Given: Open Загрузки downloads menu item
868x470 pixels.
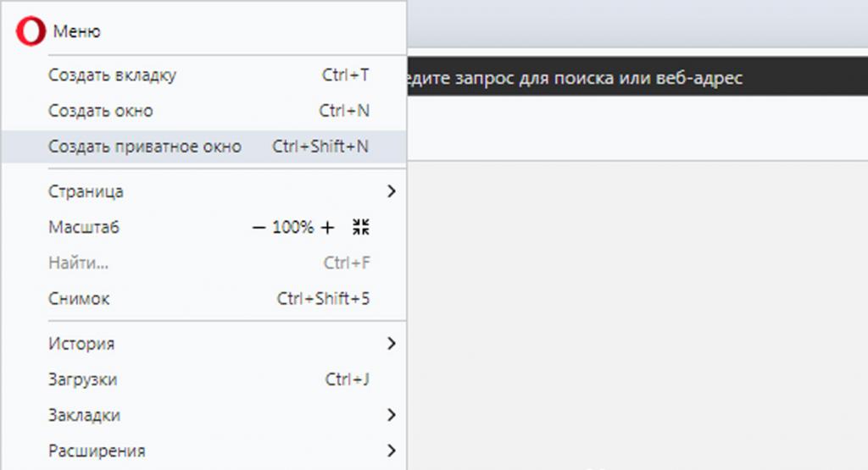Looking at the screenshot, I should click(x=204, y=379).
